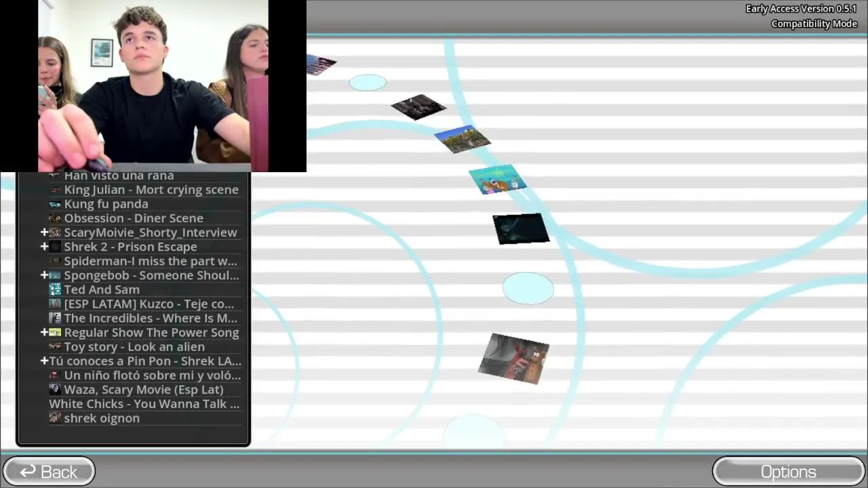Select '[ESP LATAM] Kuzco - Teje co...' title

coord(149,304)
